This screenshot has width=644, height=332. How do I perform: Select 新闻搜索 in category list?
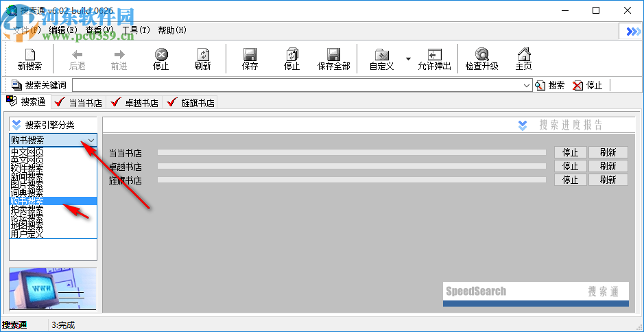click(53, 176)
